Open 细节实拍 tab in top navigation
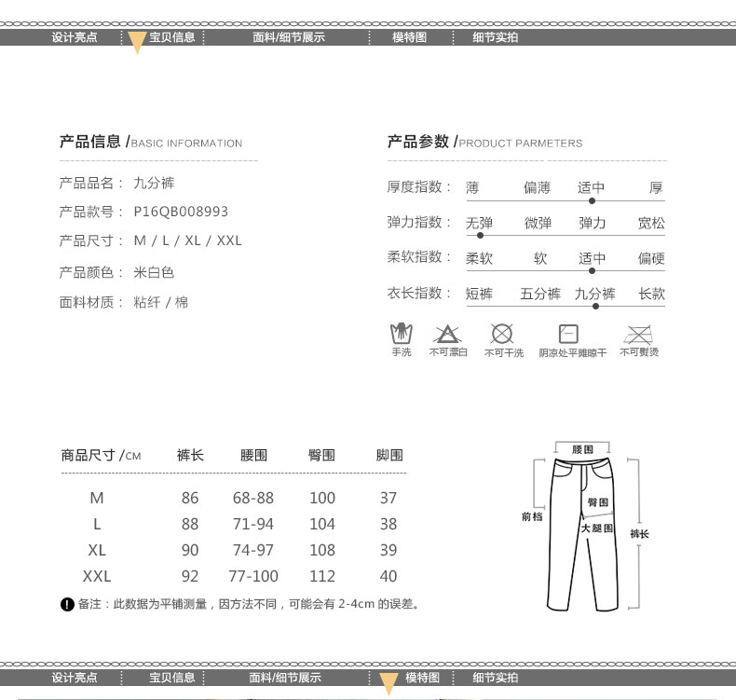 point(496,37)
